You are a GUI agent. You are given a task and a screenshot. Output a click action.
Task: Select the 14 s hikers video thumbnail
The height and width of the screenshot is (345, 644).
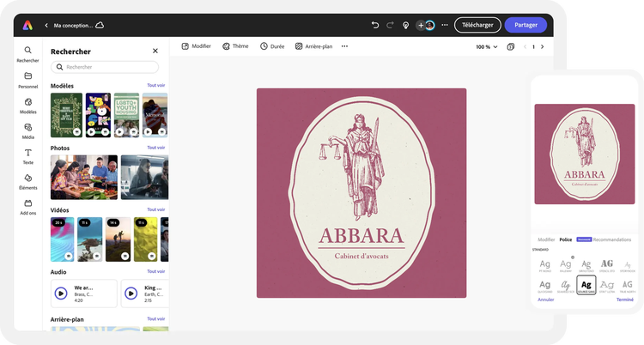click(118, 239)
